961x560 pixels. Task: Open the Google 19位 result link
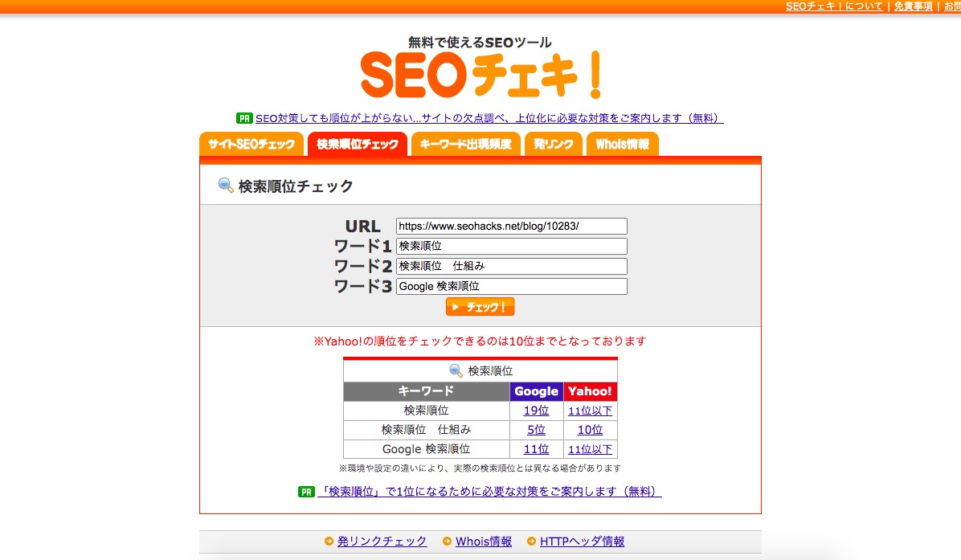(536, 411)
